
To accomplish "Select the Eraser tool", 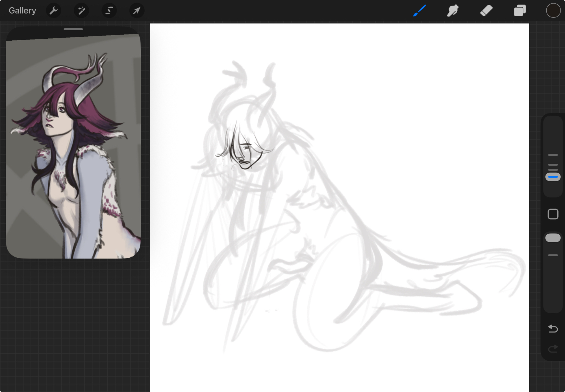I will tap(486, 10).
